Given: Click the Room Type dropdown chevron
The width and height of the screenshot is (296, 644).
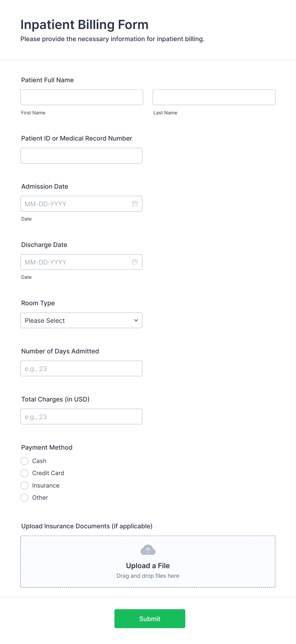Looking at the screenshot, I should (x=136, y=320).
